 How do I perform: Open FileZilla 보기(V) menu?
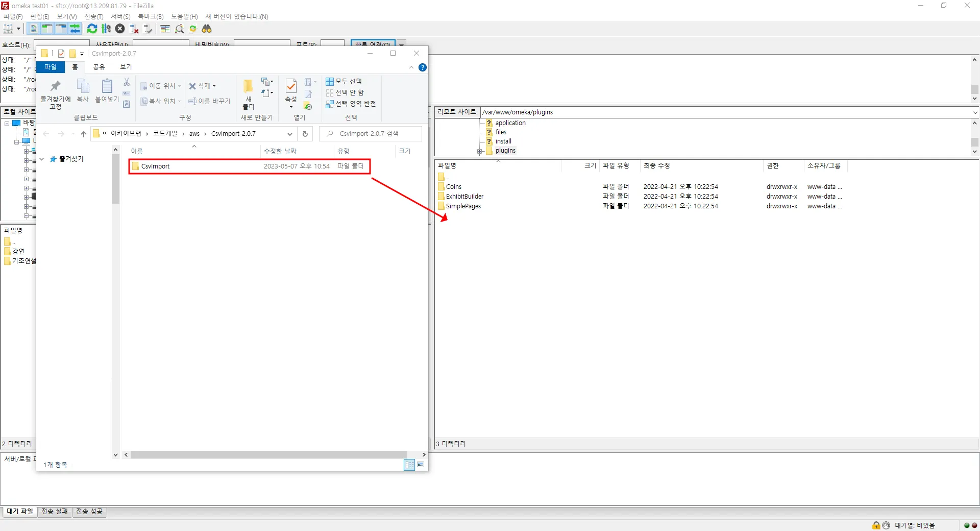tap(67, 16)
